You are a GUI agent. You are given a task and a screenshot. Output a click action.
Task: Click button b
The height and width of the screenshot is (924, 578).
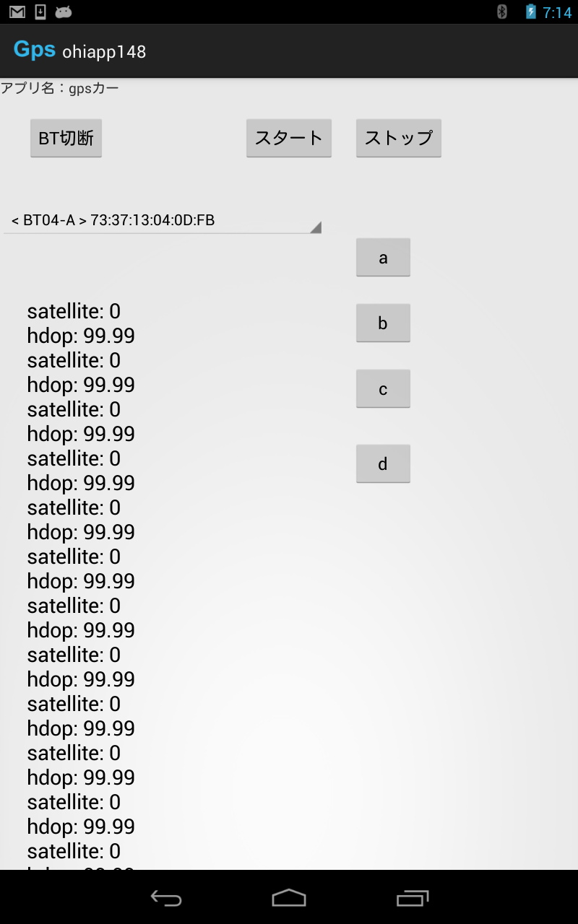click(383, 323)
